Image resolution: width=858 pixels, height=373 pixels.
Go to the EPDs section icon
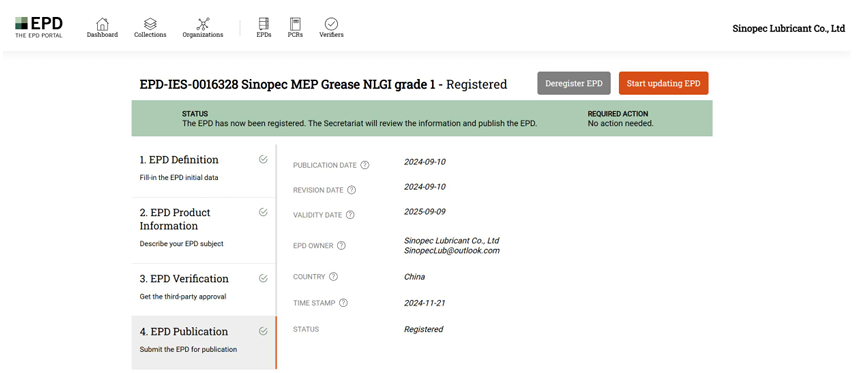point(264,24)
